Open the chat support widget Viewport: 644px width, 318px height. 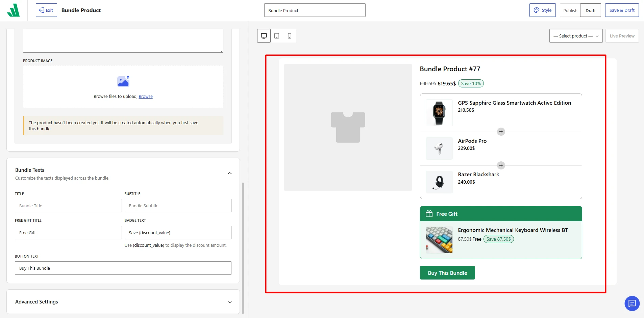632,303
